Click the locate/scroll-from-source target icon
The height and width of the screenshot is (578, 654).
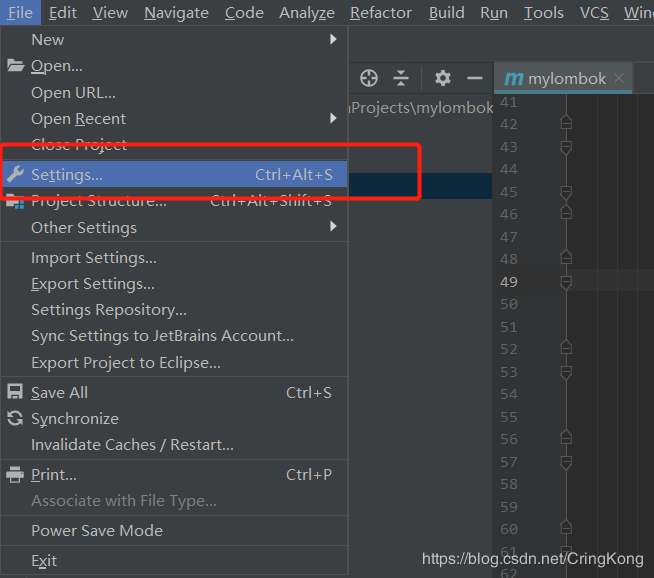[369, 78]
